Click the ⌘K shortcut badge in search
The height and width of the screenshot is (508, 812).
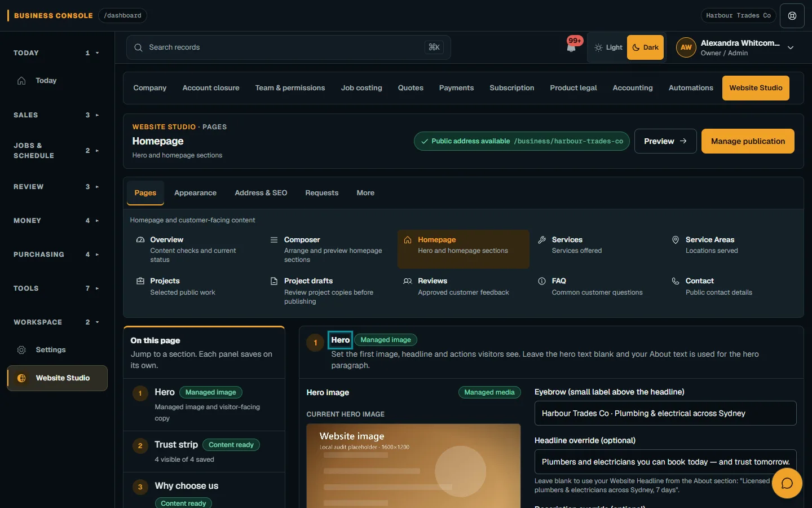tap(434, 47)
